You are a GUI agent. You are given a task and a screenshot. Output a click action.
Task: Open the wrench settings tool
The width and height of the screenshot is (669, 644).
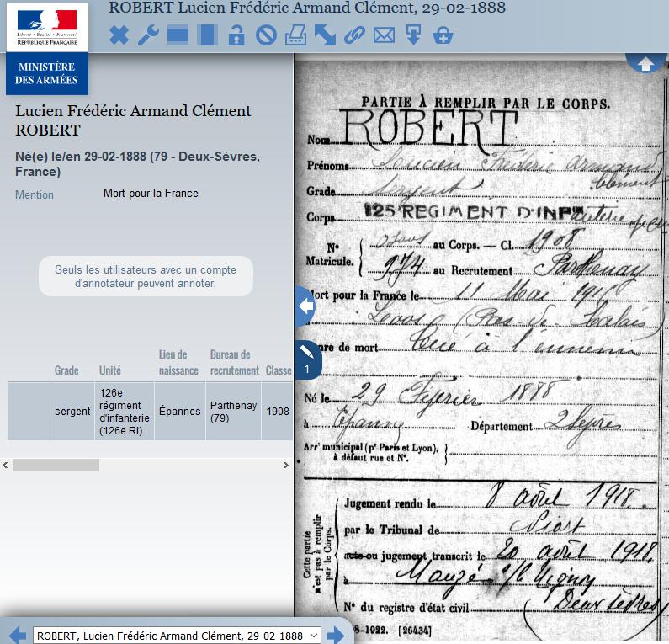click(x=148, y=35)
